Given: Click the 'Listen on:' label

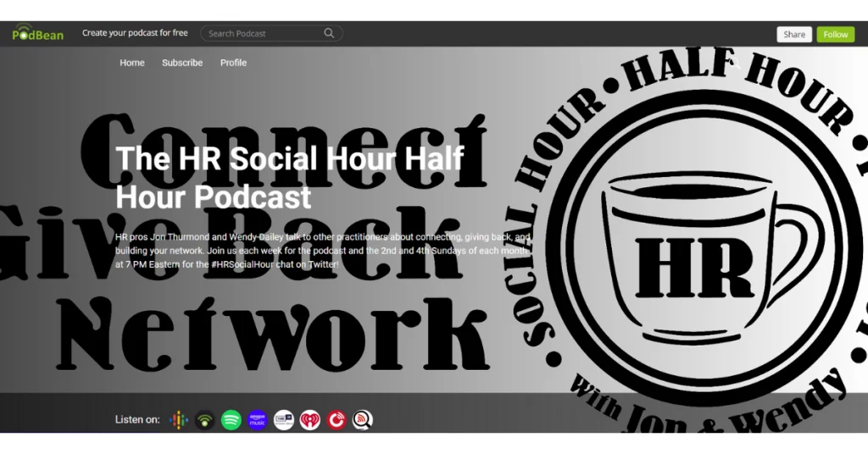Looking at the screenshot, I should click(137, 420).
